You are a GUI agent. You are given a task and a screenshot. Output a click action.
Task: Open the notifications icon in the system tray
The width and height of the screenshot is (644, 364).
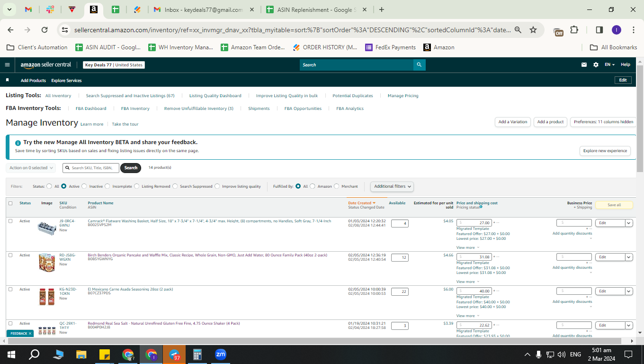tap(628, 355)
